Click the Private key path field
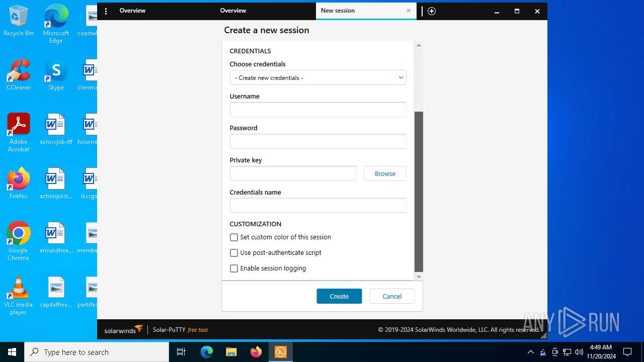Viewport: 644px width, 362px height. [x=293, y=173]
